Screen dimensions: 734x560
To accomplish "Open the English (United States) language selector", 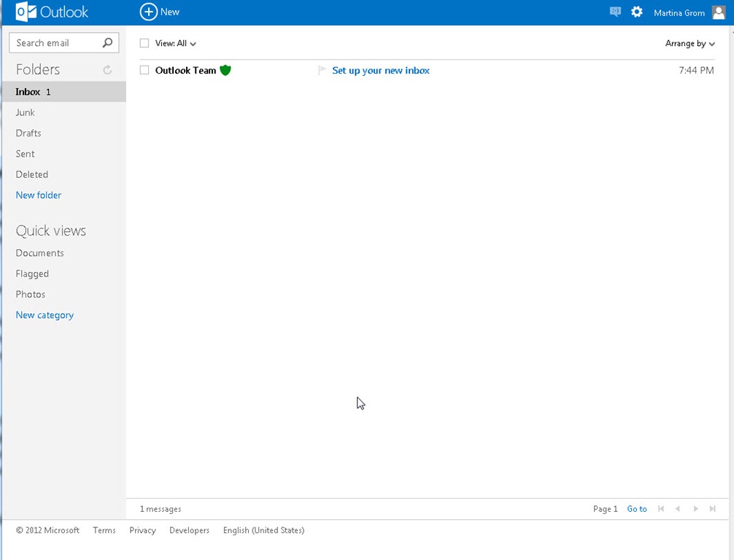I will click(x=263, y=530).
